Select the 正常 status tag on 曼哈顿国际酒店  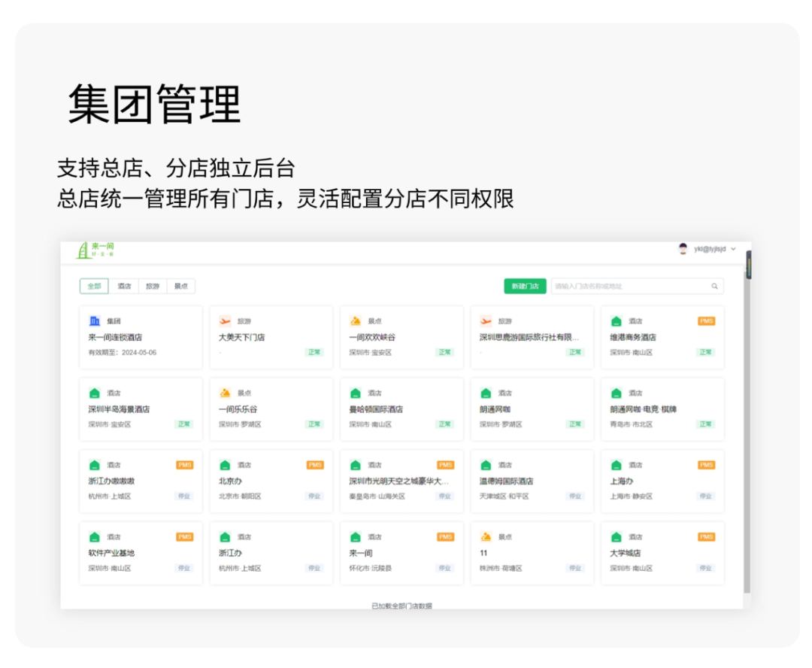tap(445, 424)
